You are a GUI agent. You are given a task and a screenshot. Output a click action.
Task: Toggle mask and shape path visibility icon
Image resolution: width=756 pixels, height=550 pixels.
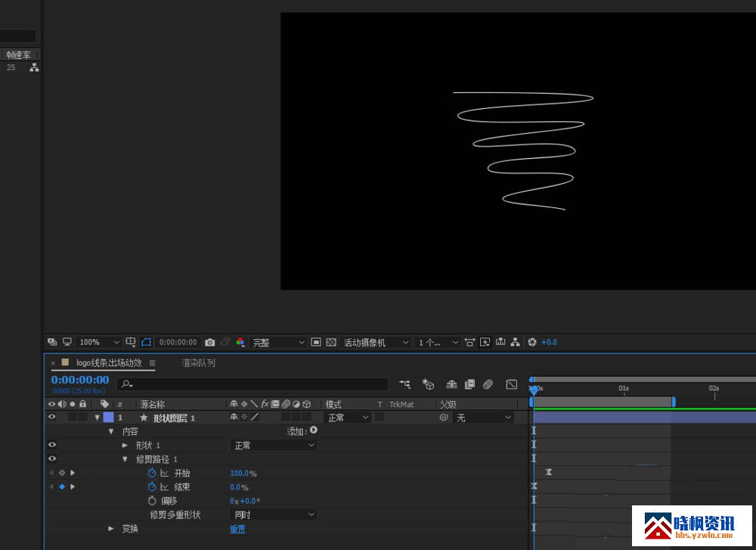pyautogui.click(x=147, y=342)
